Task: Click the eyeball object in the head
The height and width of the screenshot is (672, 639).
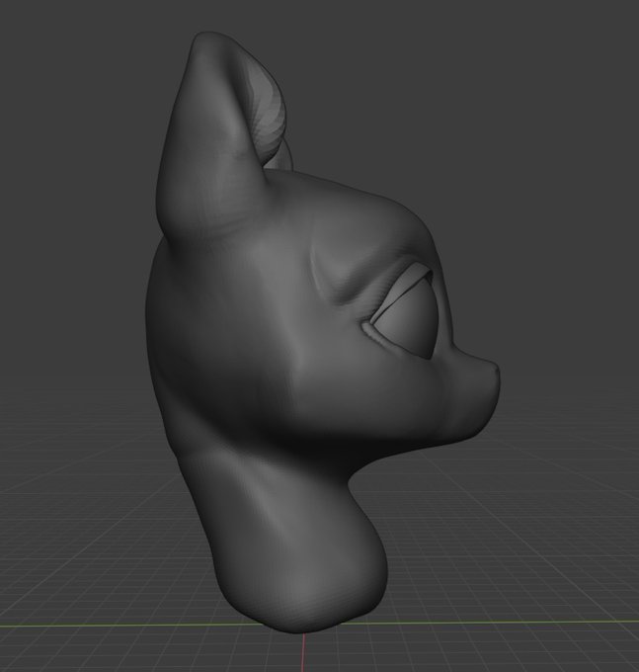Action: tap(406, 320)
